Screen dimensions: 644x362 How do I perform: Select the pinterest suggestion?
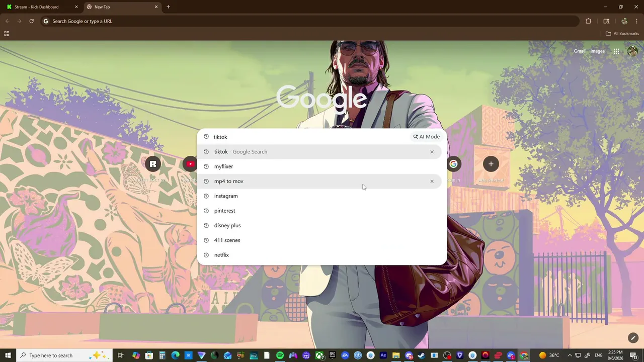coord(319,211)
